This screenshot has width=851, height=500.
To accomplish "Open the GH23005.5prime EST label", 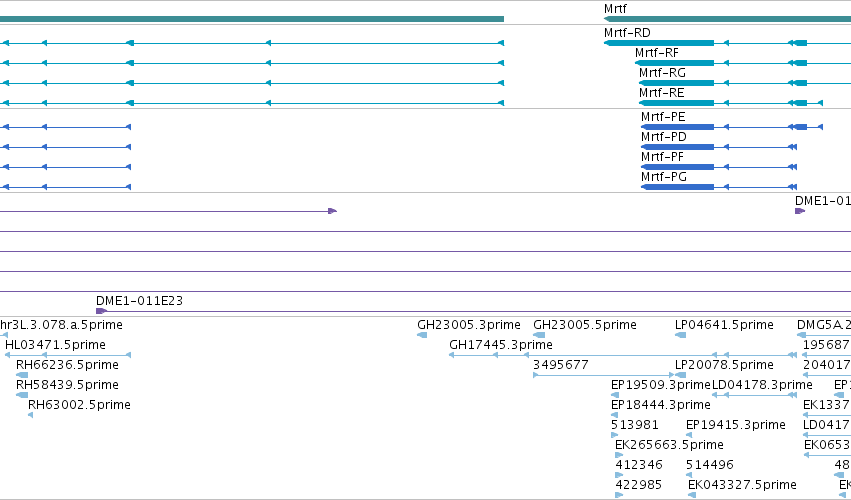I will click(x=585, y=325).
